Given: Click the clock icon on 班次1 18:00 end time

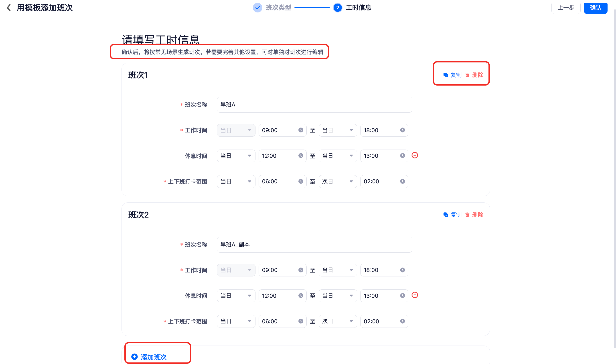Looking at the screenshot, I should click(x=402, y=130).
